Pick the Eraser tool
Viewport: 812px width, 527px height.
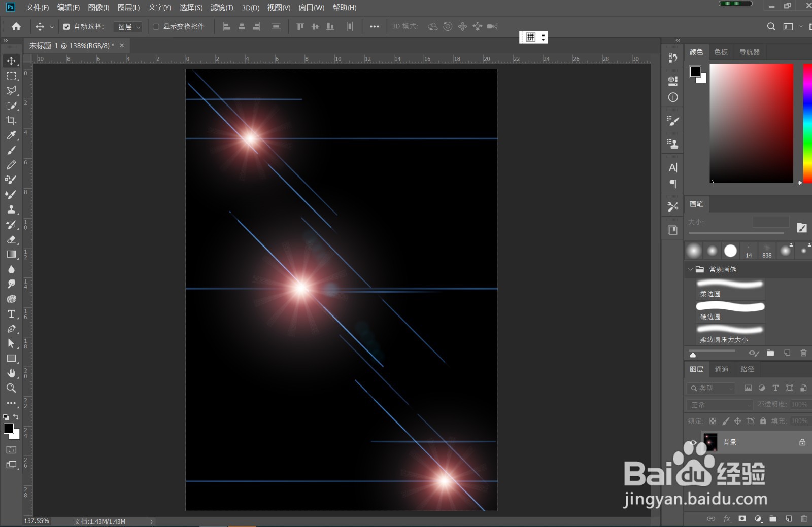[11, 239]
